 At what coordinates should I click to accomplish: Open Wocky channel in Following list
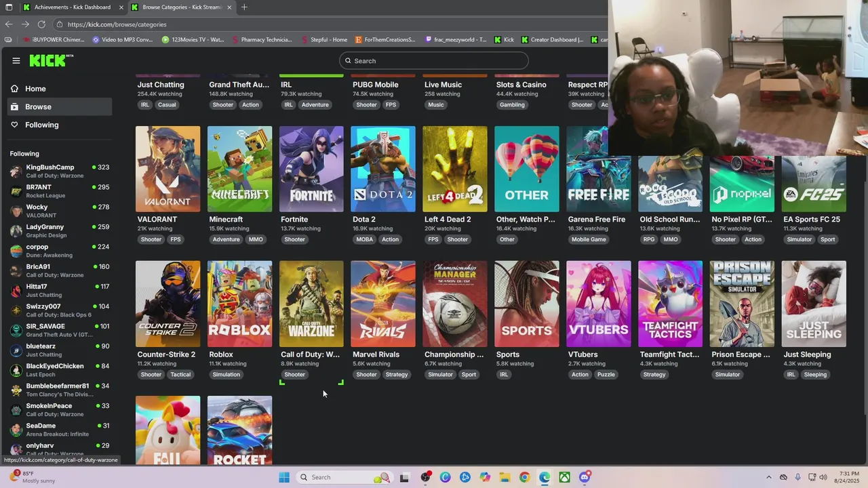pyautogui.click(x=60, y=211)
